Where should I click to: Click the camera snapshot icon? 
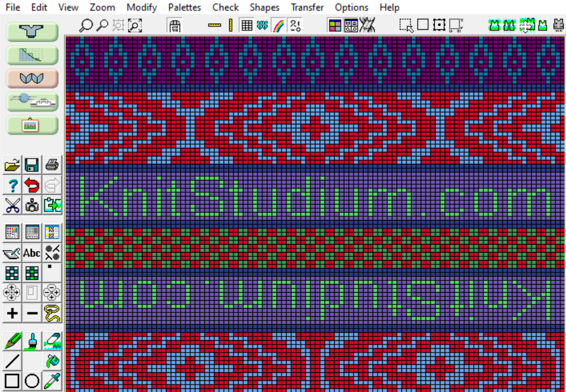tap(32, 205)
